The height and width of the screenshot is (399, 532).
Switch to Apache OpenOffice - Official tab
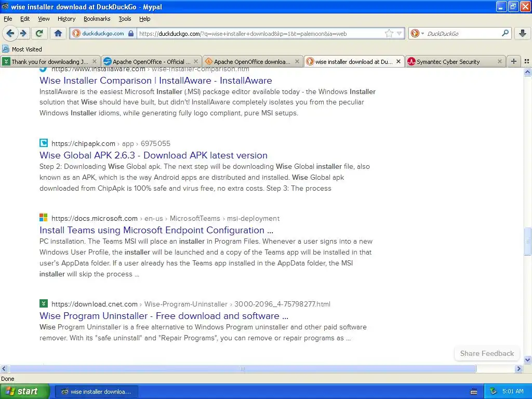click(151, 61)
